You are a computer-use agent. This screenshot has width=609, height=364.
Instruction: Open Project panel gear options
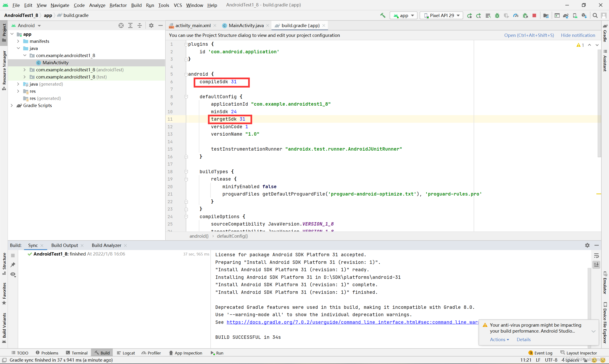coord(151,25)
